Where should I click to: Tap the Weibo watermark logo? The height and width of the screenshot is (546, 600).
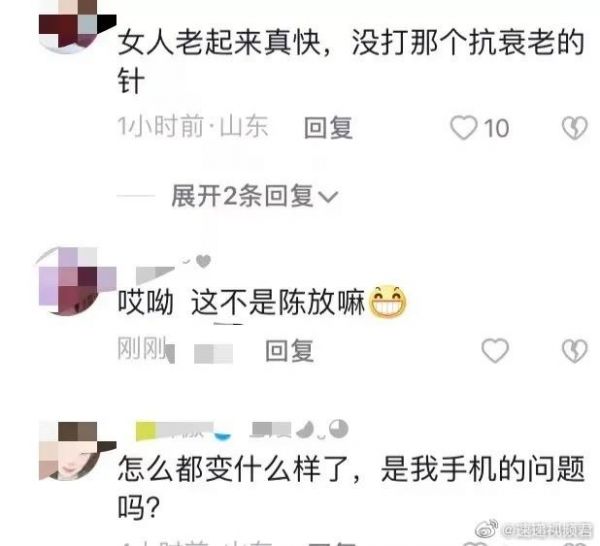[x=486, y=528]
